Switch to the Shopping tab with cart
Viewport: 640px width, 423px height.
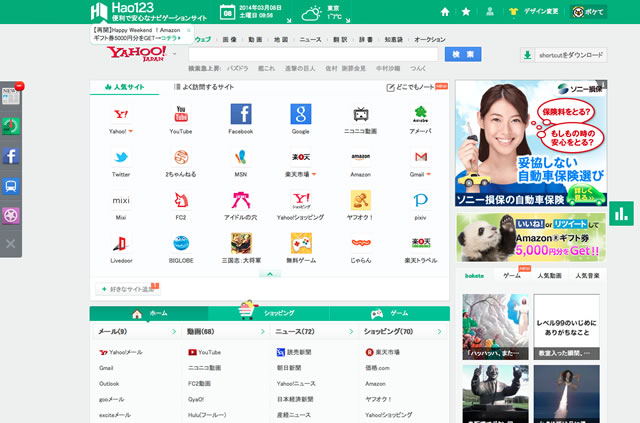click(x=268, y=313)
